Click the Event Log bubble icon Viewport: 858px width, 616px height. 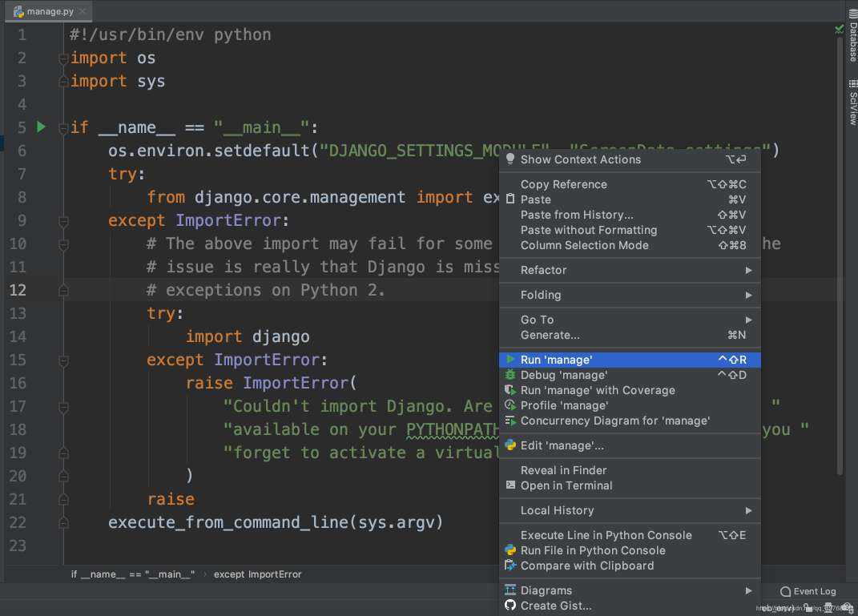tap(785, 591)
